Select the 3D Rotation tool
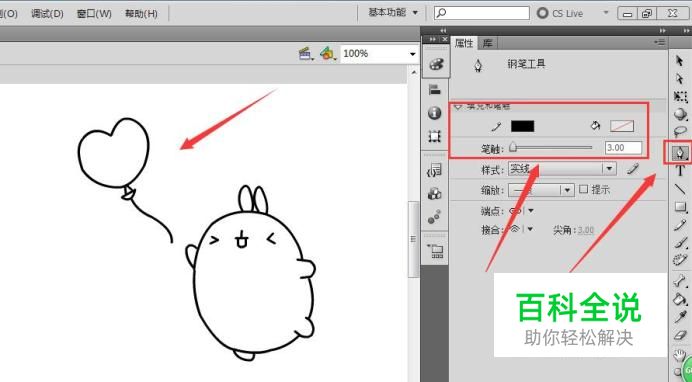 pos(680,114)
